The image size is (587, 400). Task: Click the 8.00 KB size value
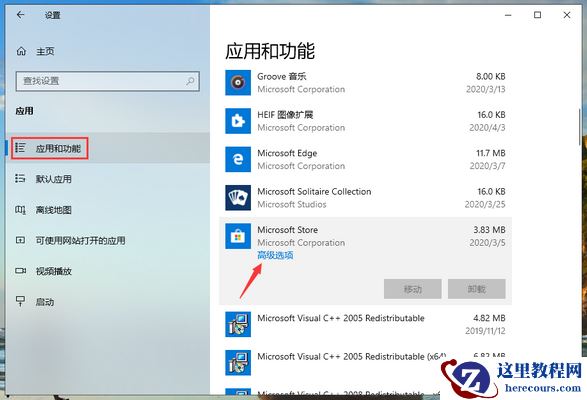(x=490, y=76)
